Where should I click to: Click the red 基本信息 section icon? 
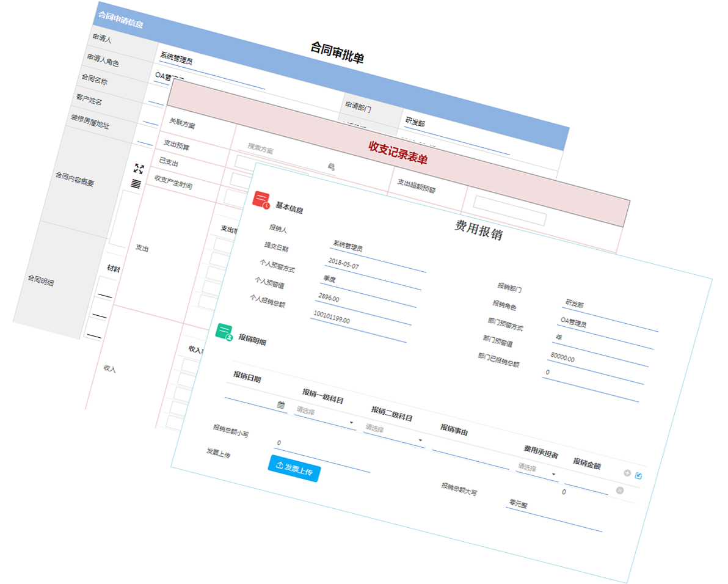(261, 200)
